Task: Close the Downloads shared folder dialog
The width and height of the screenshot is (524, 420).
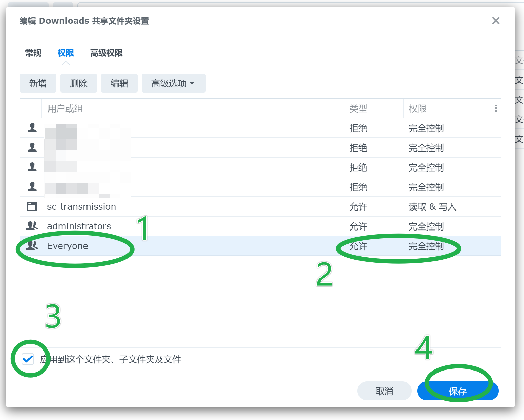Action: [x=496, y=21]
